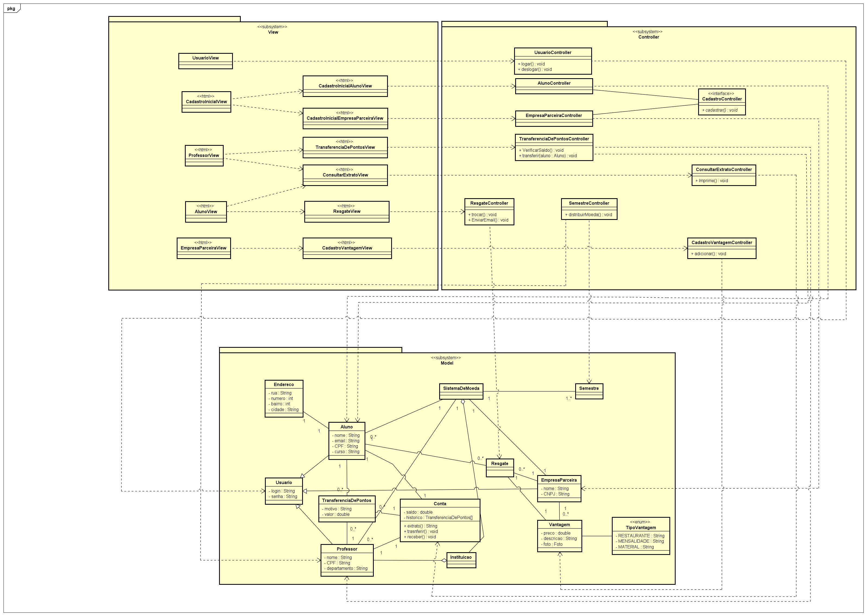Click the SemestreController class box

tap(588, 203)
